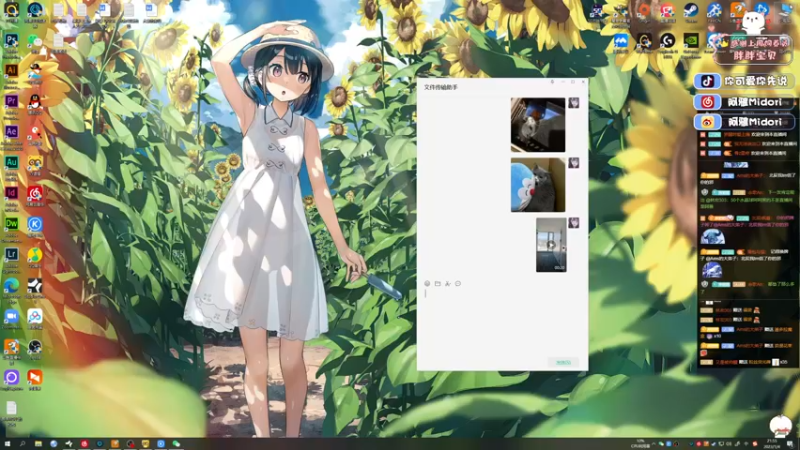Select the screenshot scissors tool in chat

tap(447, 283)
